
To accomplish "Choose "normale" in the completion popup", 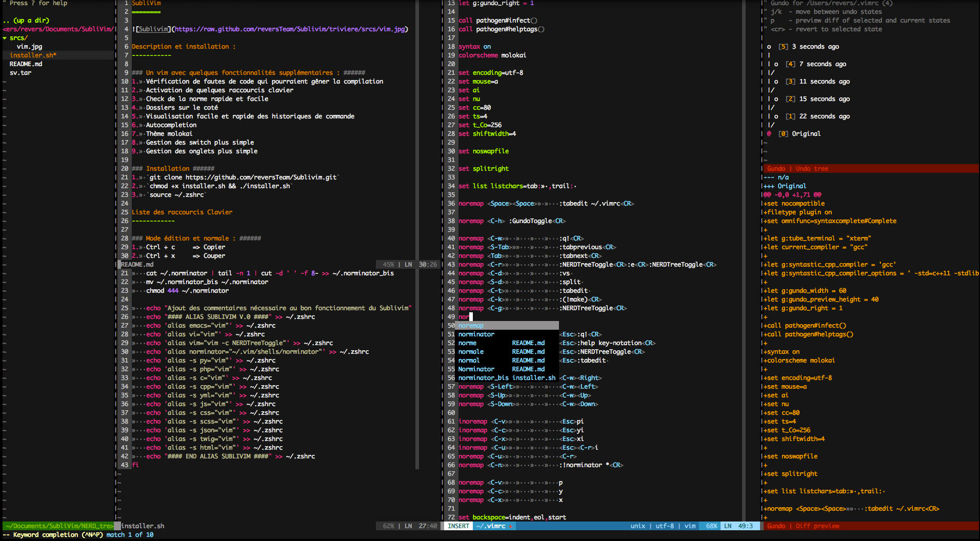I will (x=508, y=352).
